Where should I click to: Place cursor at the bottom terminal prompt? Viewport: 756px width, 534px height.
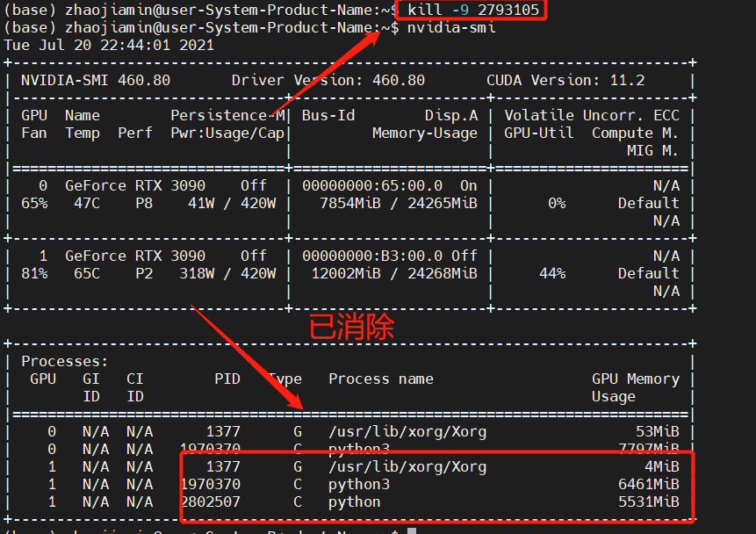(x=412, y=530)
